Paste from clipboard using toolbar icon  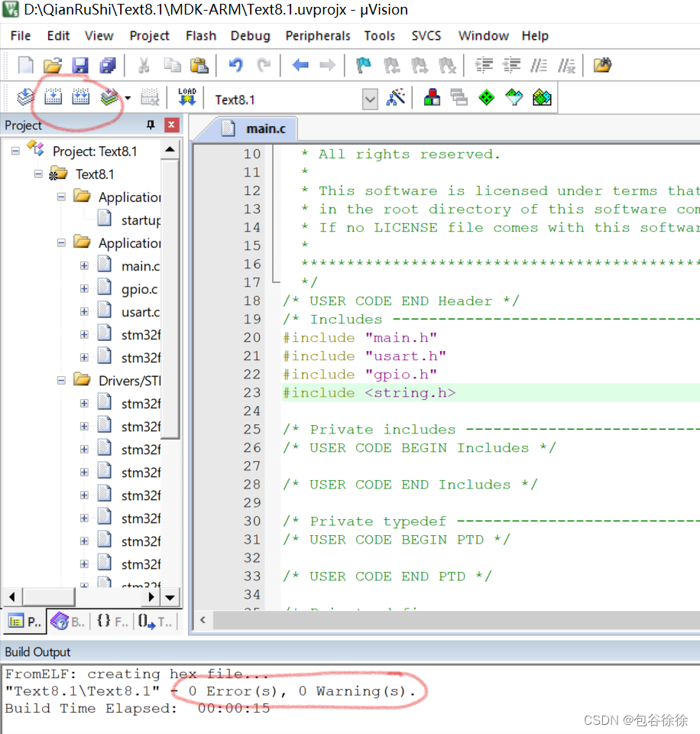(199, 65)
